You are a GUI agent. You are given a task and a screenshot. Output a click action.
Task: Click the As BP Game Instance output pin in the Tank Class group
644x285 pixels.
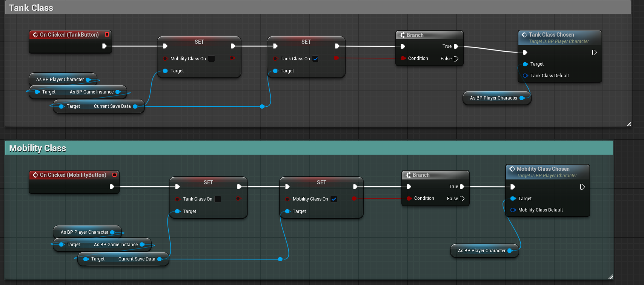(x=118, y=92)
